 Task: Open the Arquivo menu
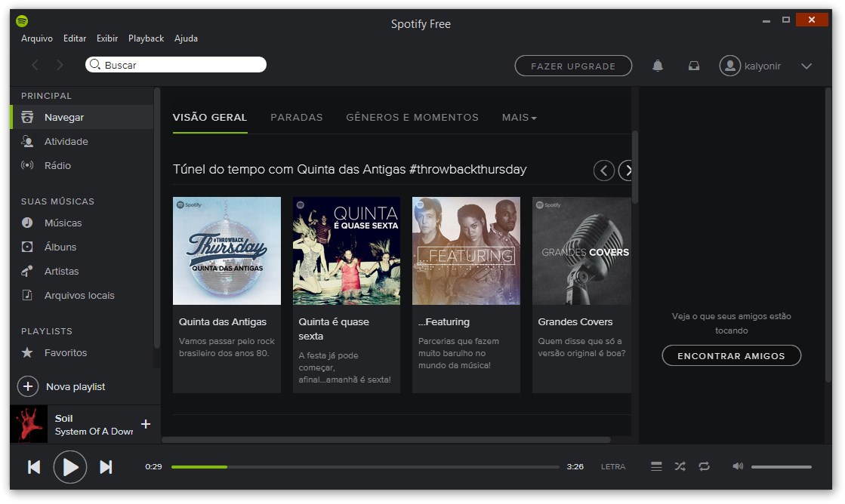click(37, 38)
